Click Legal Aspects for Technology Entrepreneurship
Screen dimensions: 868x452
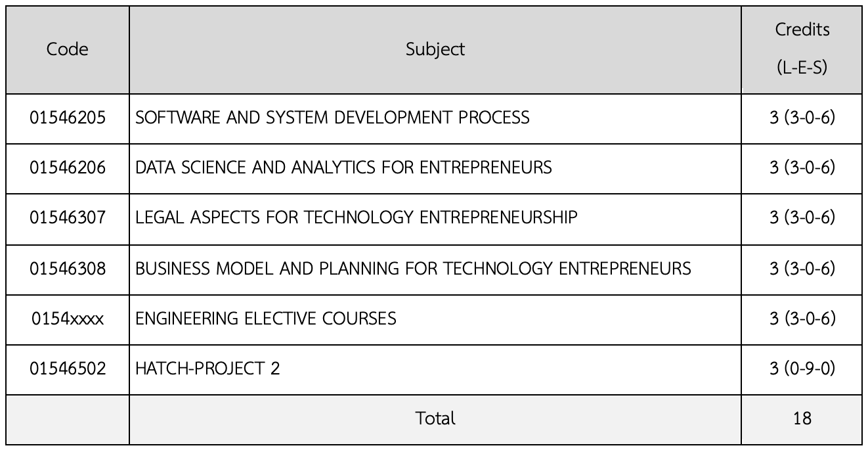point(357,217)
